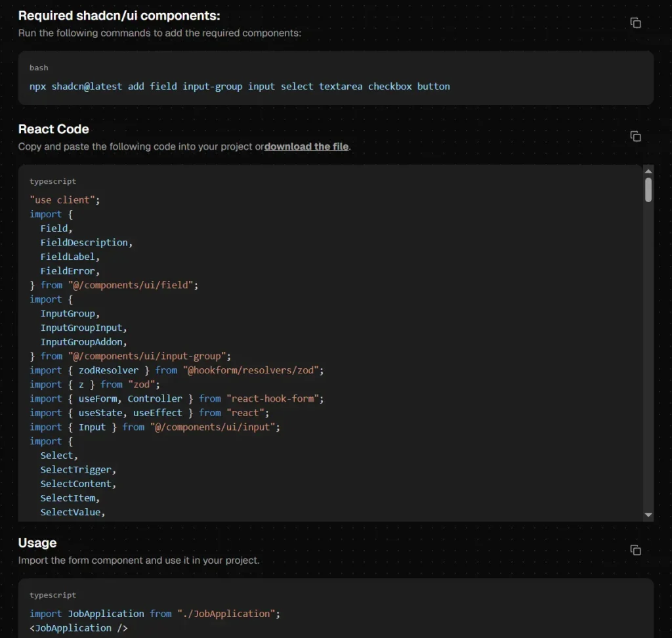The width and height of the screenshot is (672, 638).
Task: Copy the shadcn install command block
Action: click(635, 22)
